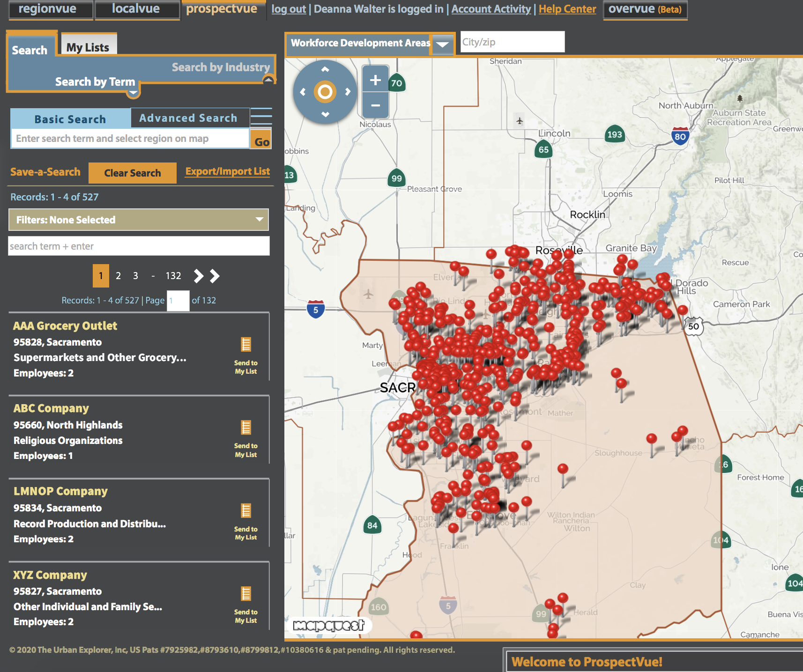Go to results page 2
Image resolution: width=803 pixels, height=672 pixels.
click(x=119, y=276)
